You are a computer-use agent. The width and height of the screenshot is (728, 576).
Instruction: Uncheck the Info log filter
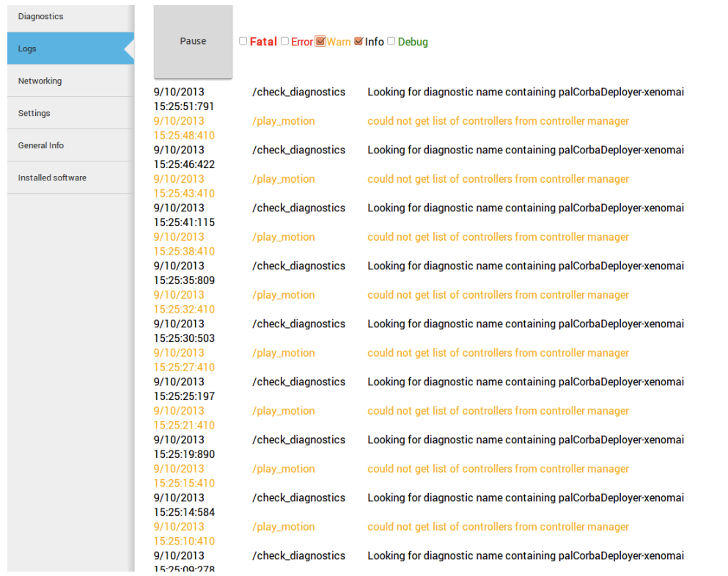point(359,41)
